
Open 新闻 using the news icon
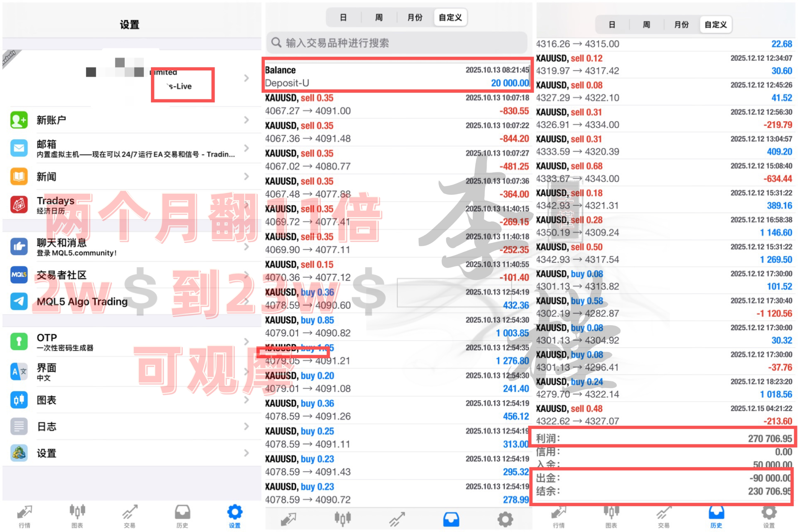pyautogui.click(x=19, y=177)
